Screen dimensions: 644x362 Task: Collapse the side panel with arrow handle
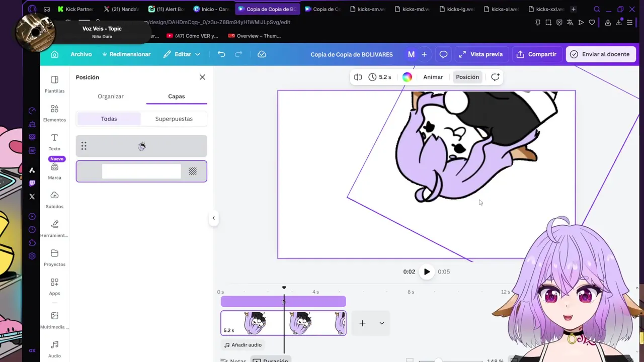[213, 218]
